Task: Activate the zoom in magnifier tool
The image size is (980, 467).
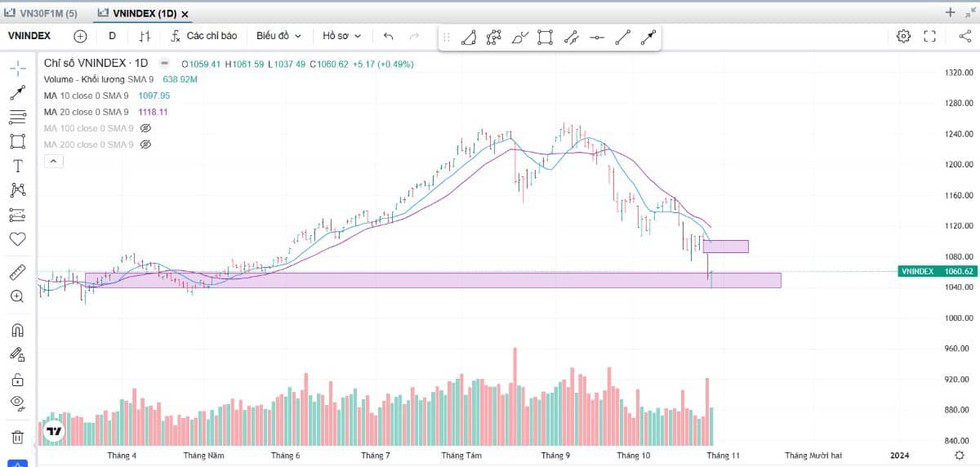Action: click(x=17, y=296)
